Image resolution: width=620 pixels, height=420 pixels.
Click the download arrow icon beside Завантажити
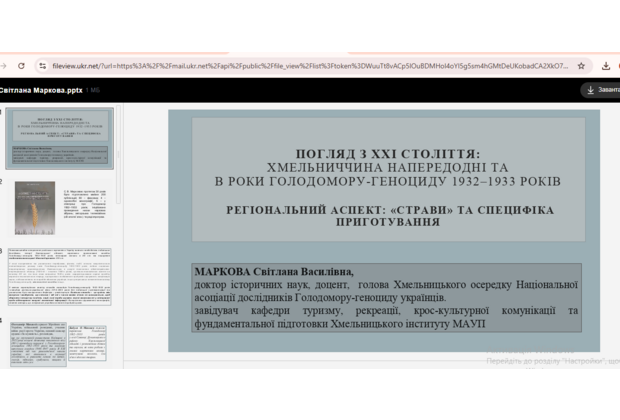pyautogui.click(x=590, y=90)
